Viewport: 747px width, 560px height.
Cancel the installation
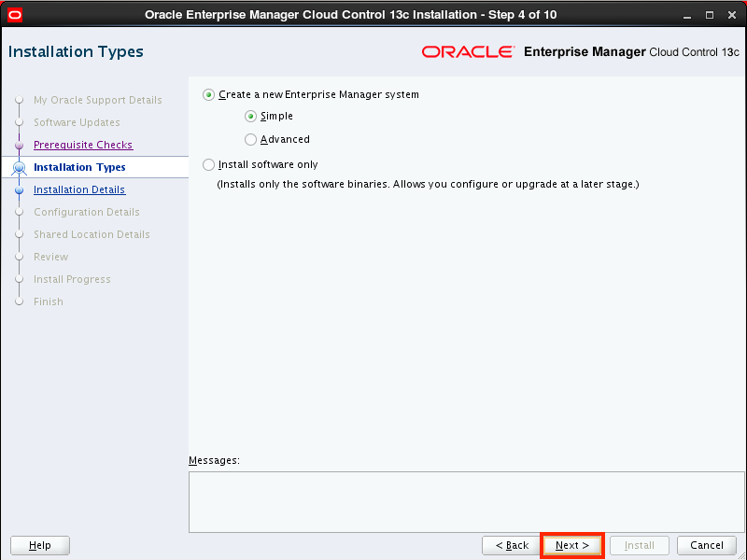tap(707, 545)
